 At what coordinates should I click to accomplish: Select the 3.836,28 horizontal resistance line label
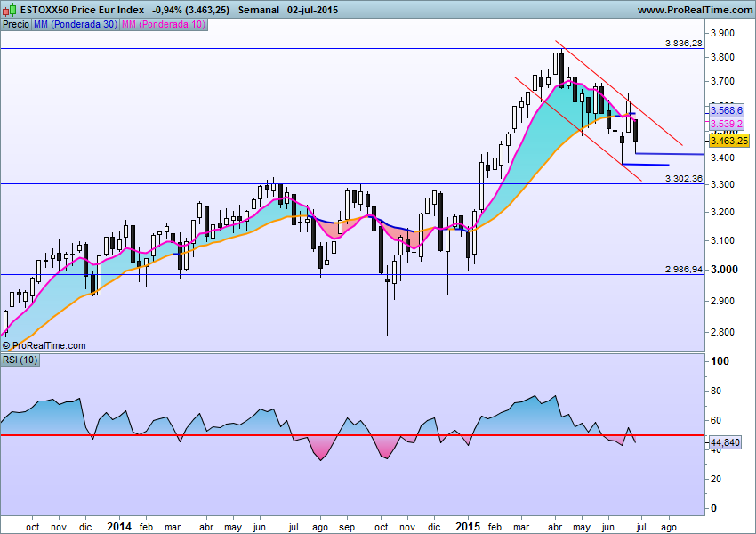point(683,43)
